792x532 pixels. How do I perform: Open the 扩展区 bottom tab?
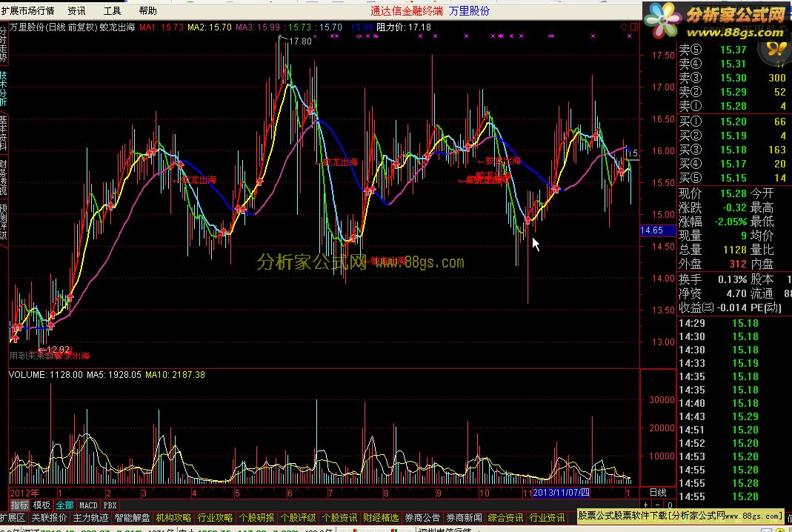[13, 517]
